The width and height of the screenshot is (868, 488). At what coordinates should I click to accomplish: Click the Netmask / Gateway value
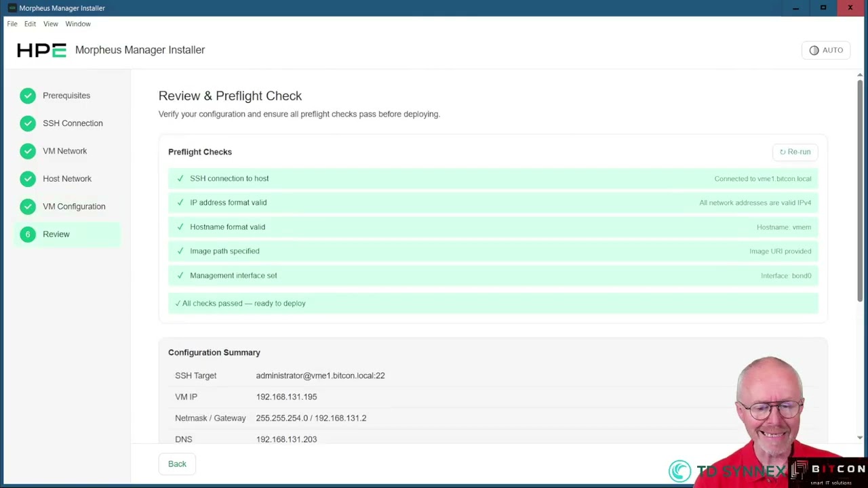(311, 418)
